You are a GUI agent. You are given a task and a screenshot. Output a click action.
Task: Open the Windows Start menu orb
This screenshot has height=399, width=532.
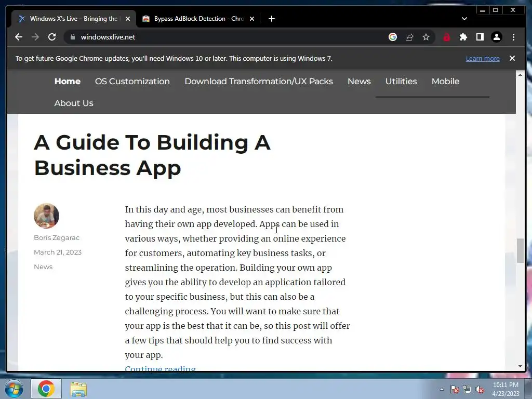tap(14, 389)
